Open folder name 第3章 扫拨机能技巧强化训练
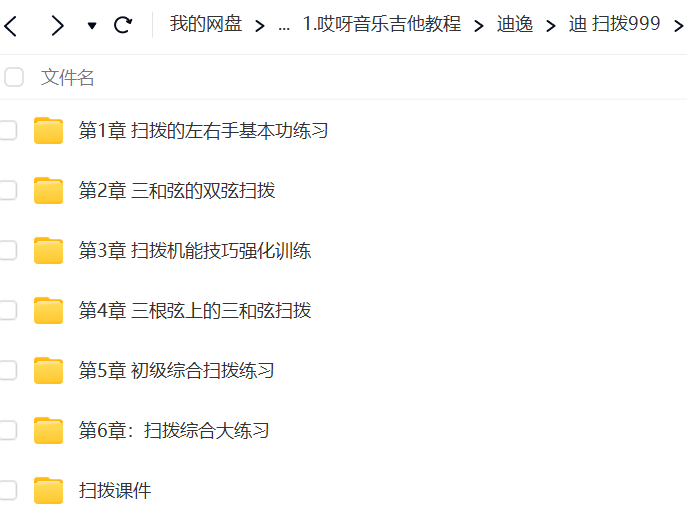 tap(195, 251)
